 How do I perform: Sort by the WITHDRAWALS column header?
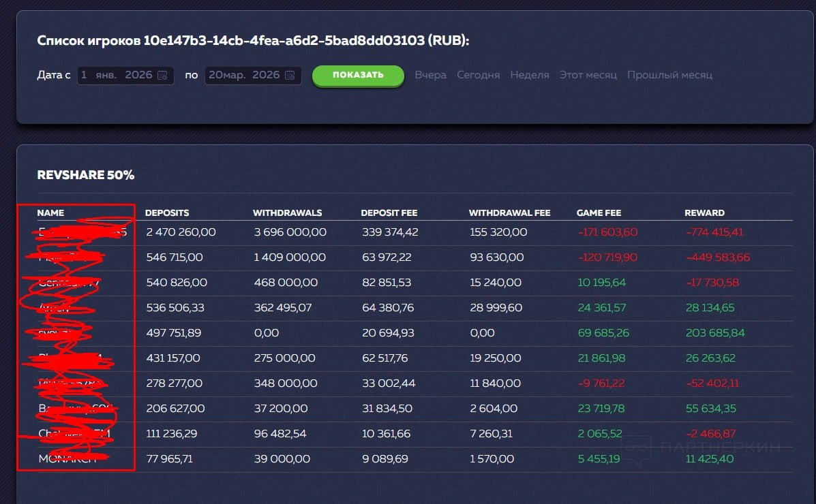click(287, 212)
